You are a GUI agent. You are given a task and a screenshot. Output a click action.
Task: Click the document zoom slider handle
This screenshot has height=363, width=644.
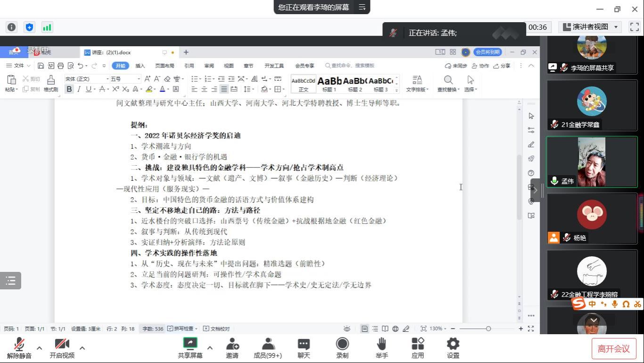488,329
